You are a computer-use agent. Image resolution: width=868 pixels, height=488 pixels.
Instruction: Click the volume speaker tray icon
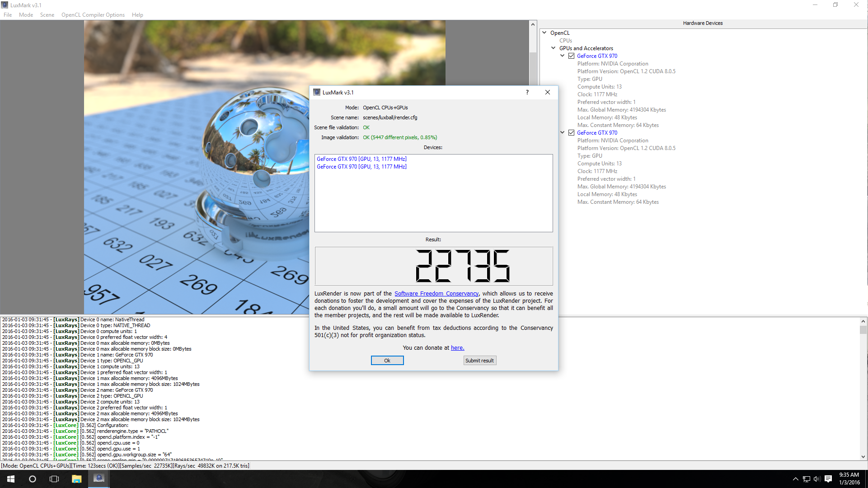(816, 479)
